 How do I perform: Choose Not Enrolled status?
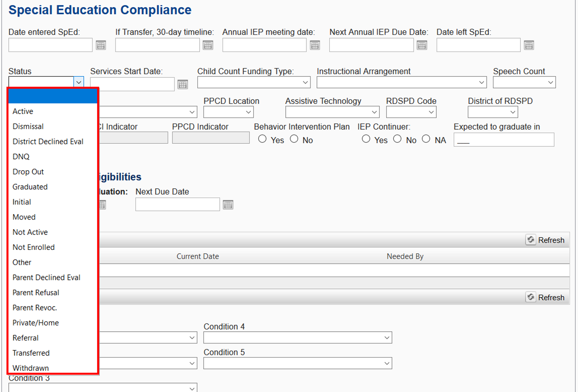point(53,247)
